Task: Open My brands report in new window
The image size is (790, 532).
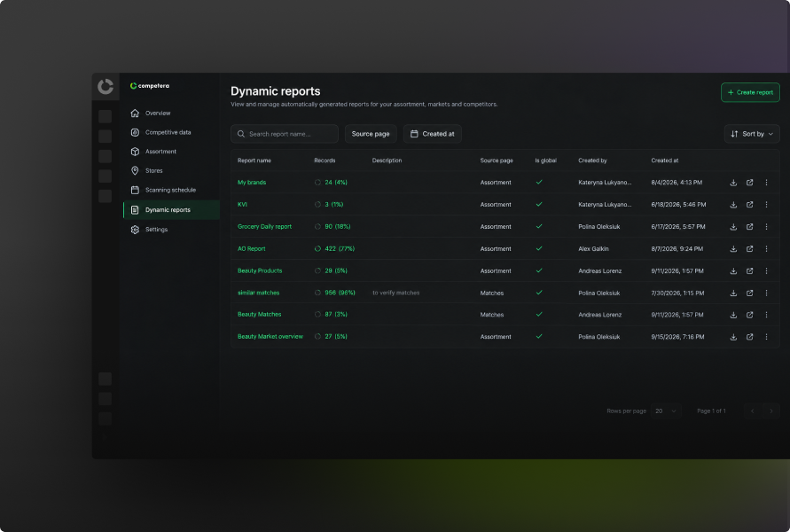Action: pyautogui.click(x=750, y=183)
